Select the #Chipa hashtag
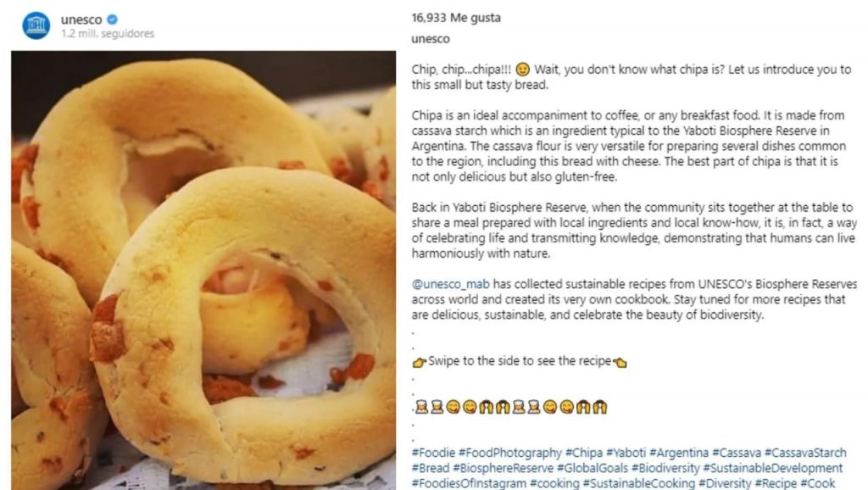868x490 pixels. [x=584, y=453]
